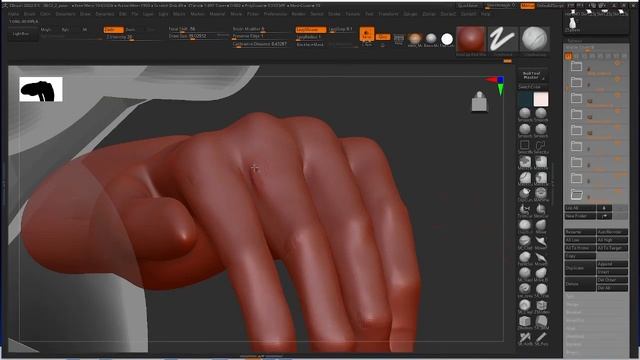Toggle Zadd sculpt mode
The width and height of the screenshot is (640, 360).
pos(113,30)
